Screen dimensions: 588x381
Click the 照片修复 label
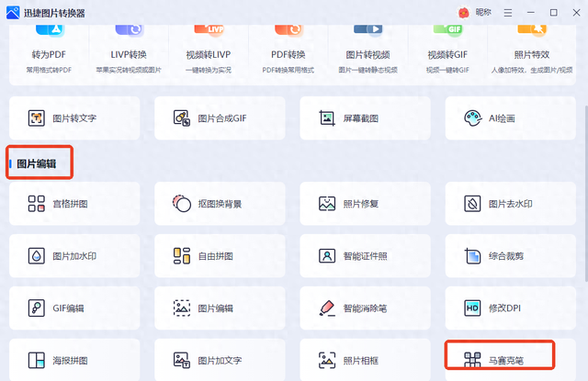tap(361, 204)
